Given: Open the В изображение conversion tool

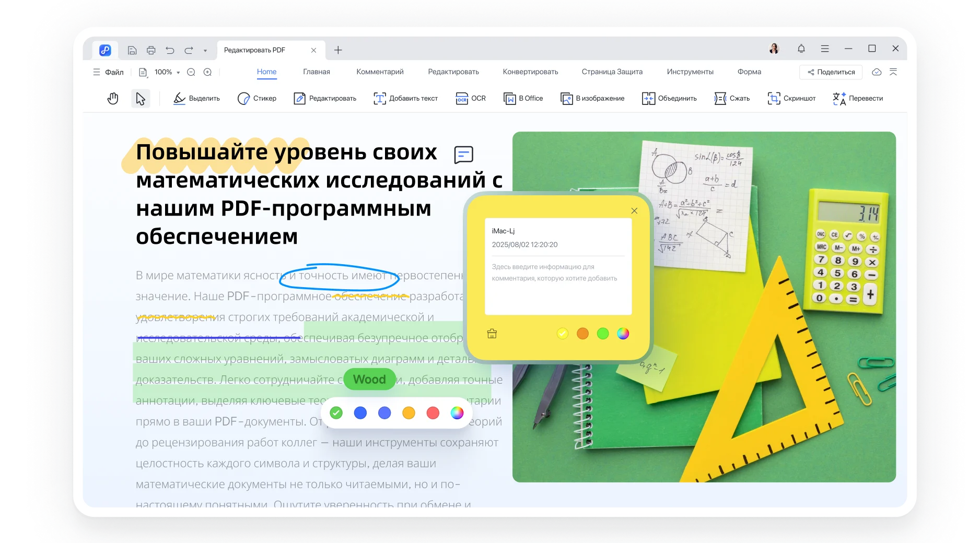Looking at the screenshot, I should pyautogui.click(x=592, y=98).
